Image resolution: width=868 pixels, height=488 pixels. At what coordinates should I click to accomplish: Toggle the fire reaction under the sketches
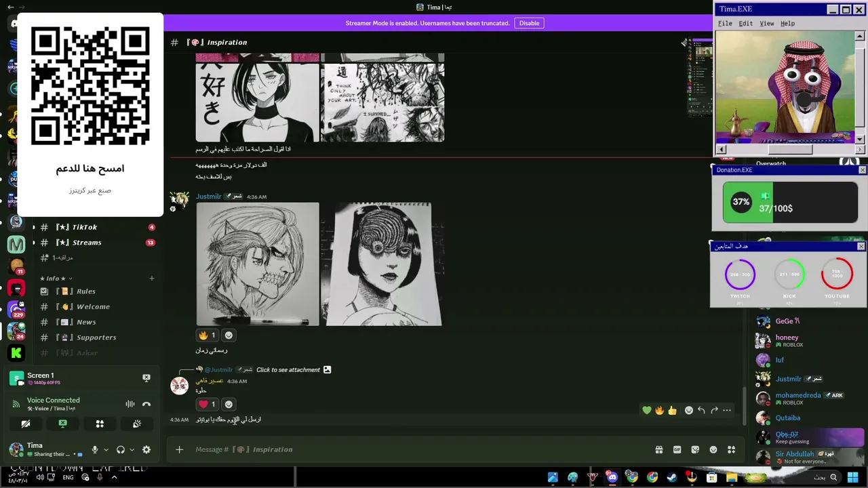coord(207,335)
